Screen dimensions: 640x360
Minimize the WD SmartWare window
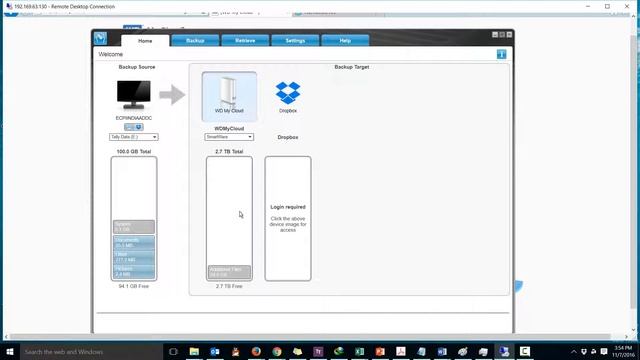pyautogui.click(x=495, y=35)
